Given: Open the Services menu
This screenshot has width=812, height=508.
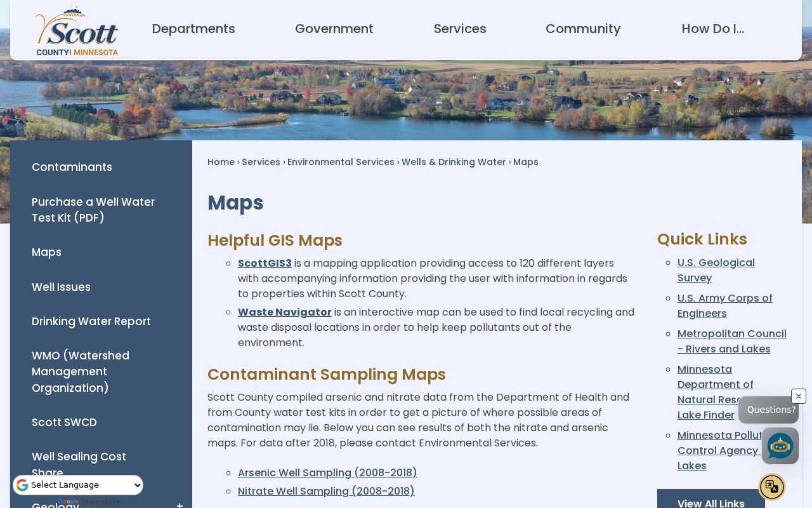Looking at the screenshot, I should [x=460, y=29].
